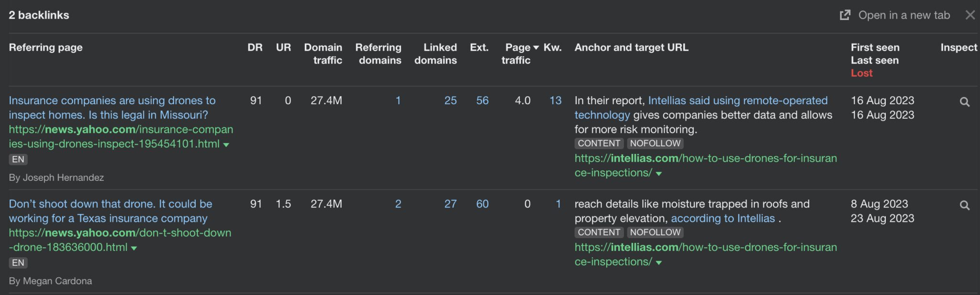Open first row intellias.com target URL
Viewport: 980px width, 295px height.
(706, 165)
